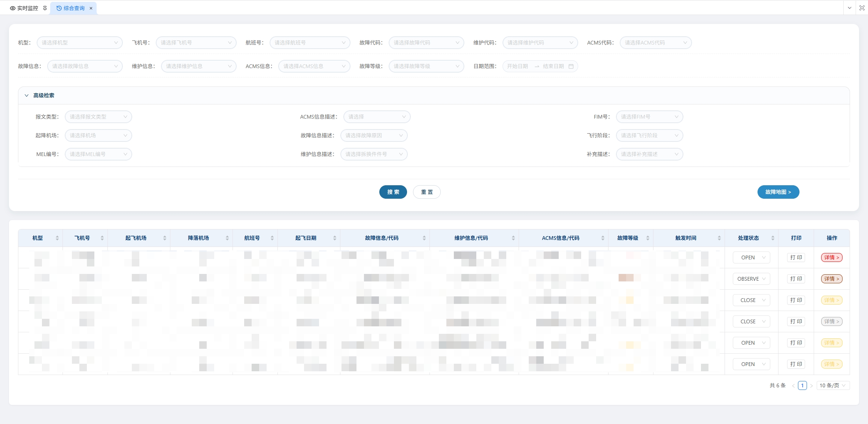Open the 维护信息描述 dropdown
The height and width of the screenshot is (424, 868).
click(x=374, y=154)
